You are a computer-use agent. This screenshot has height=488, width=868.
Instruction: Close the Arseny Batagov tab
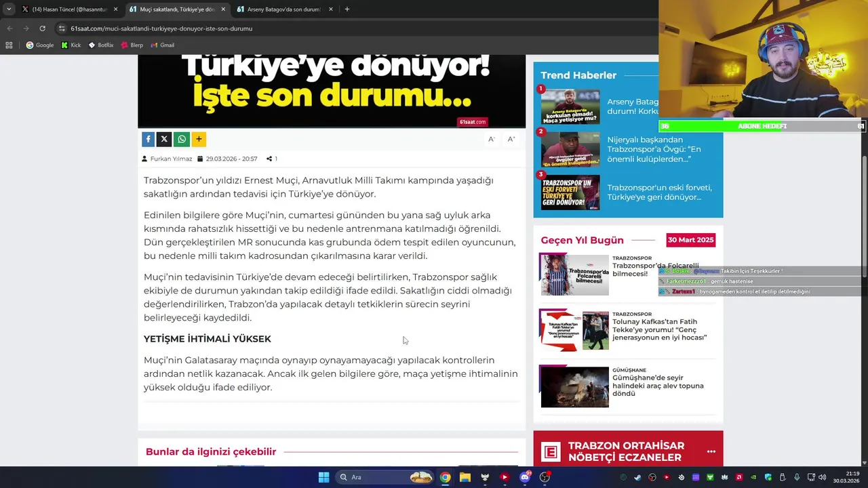click(x=331, y=9)
